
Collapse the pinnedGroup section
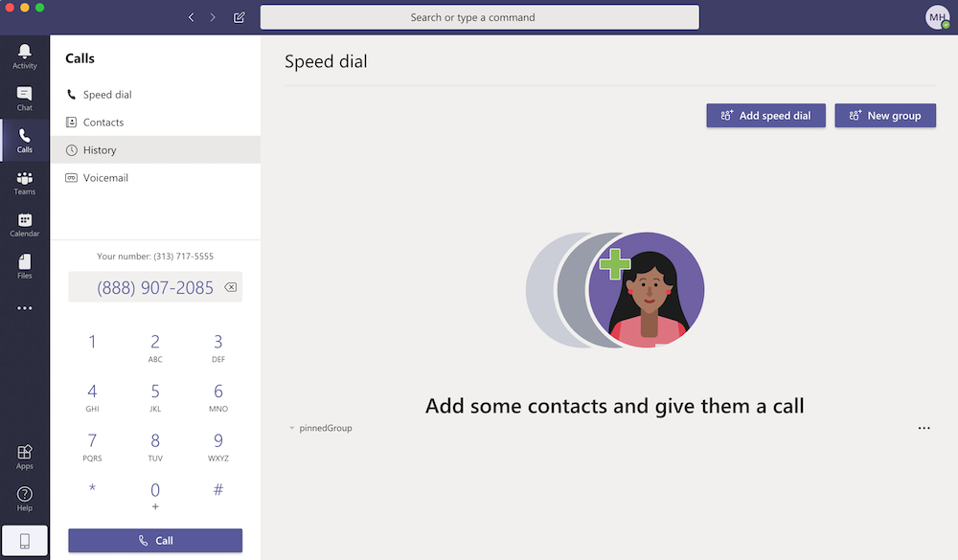(x=292, y=428)
